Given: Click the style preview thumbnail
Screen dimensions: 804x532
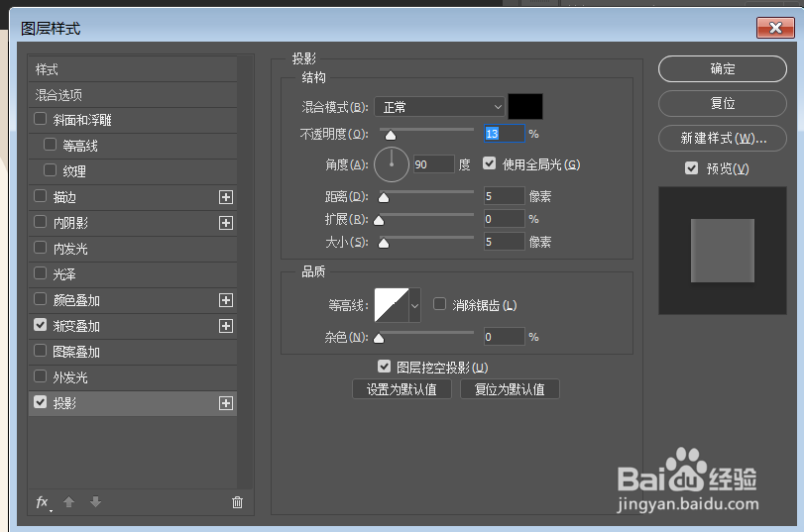Looking at the screenshot, I should [722, 251].
